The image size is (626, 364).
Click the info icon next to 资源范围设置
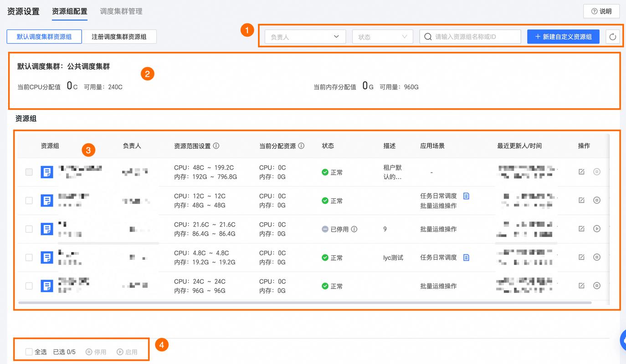coord(216,146)
